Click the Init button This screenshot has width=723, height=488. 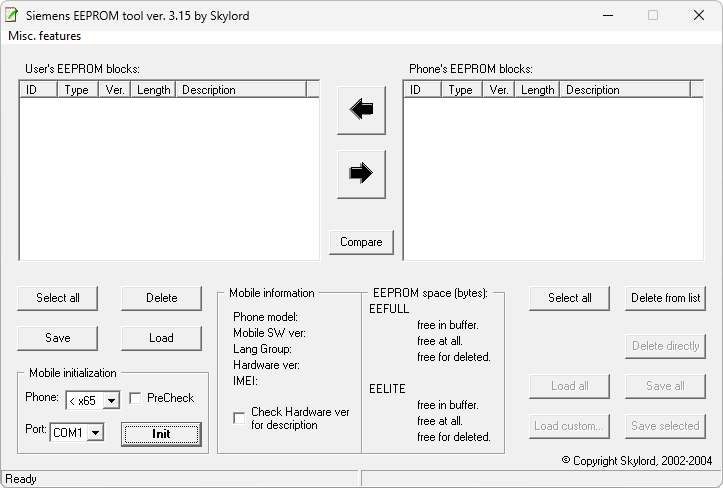tap(161, 434)
